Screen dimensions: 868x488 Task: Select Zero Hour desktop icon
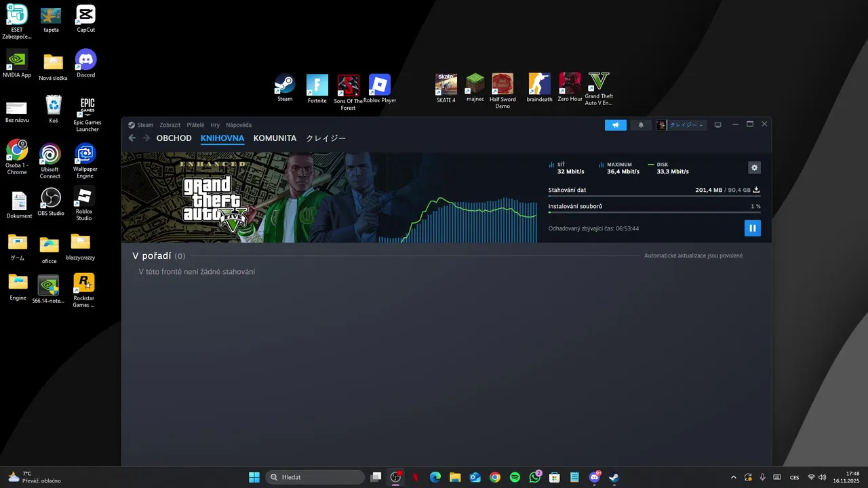(x=570, y=87)
